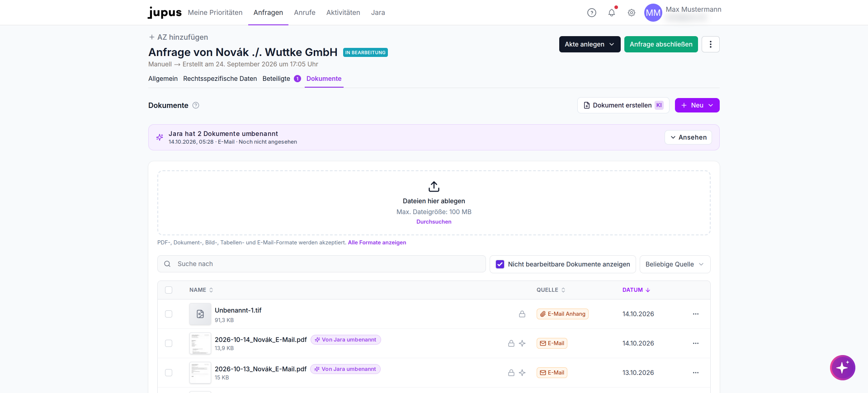The image size is (868, 393).
Task: Open the 'Akte anlegen' dropdown
Action: [x=590, y=44]
